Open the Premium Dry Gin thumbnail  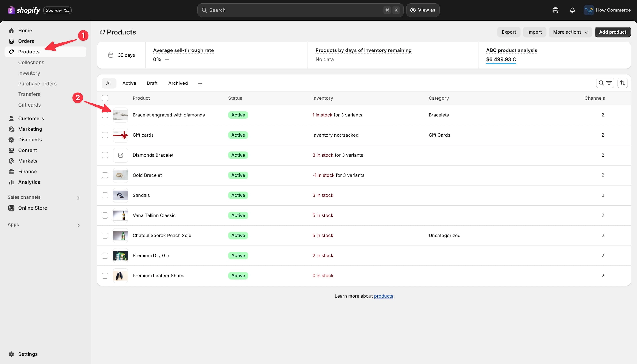click(121, 256)
